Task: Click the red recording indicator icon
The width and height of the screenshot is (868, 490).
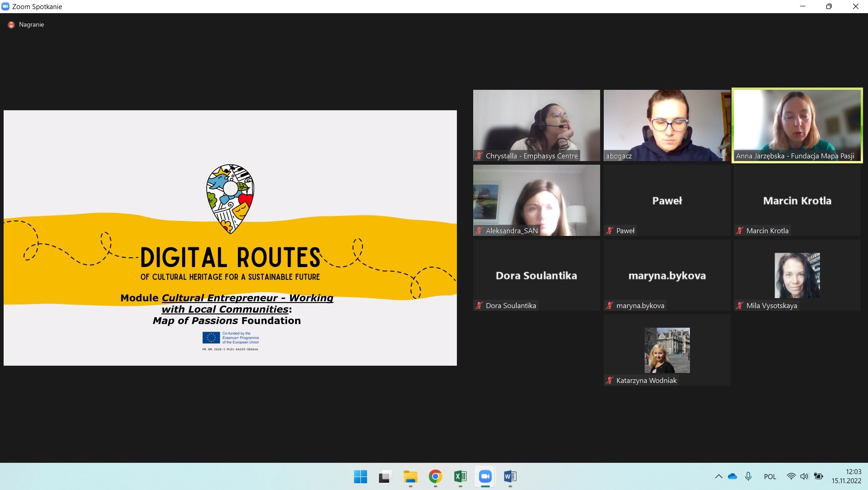Action: (x=11, y=25)
